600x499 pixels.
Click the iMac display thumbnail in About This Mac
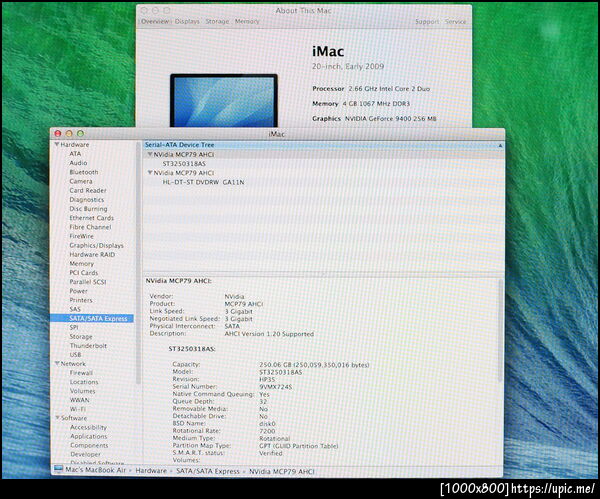tap(224, 100)
